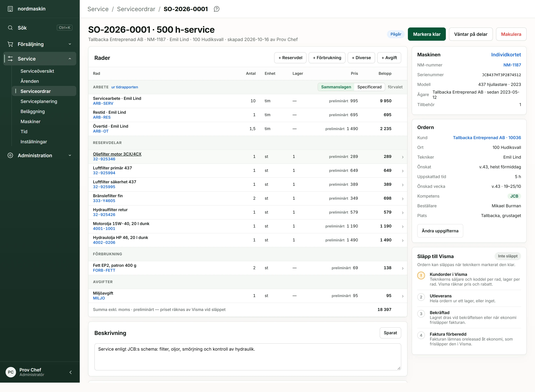This screenshot has height=392, width=535.
Task: Click the nordmaskin building logo icon
Action: (x=10, y=9)
